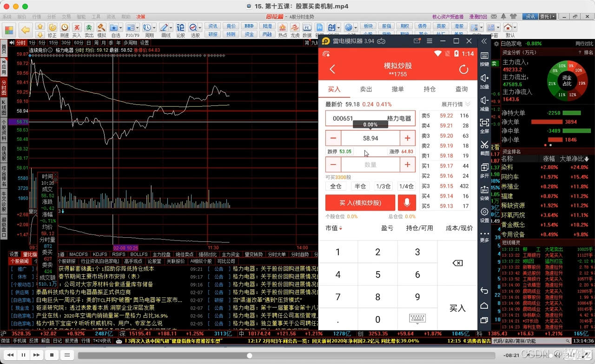Select the 多周期 view

point(130,43)
